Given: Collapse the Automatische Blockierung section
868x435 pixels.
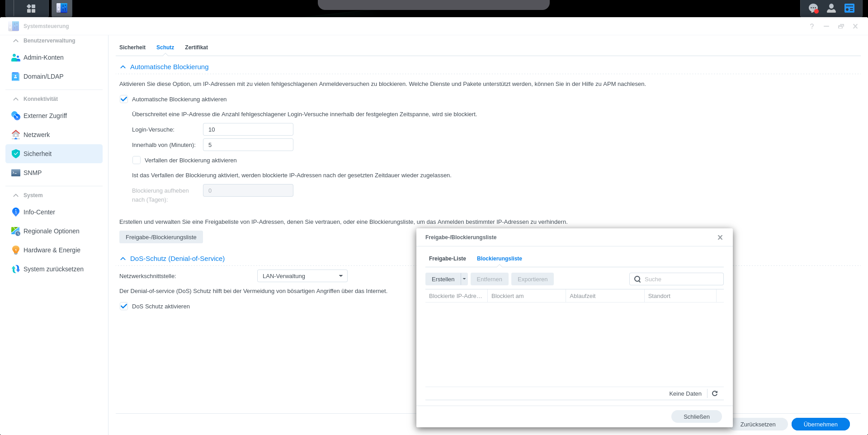Looking at the screenshot, I should pyautogui.click(x=123, y=67).
